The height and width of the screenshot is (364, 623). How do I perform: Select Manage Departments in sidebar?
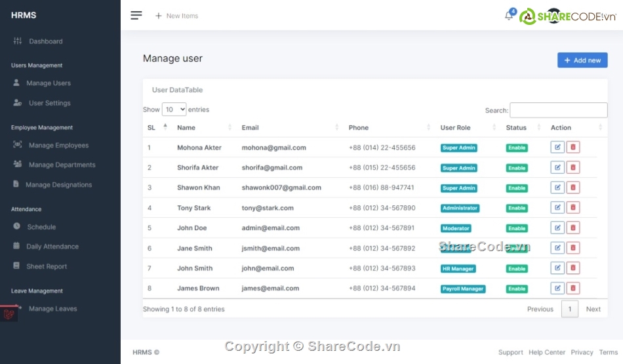point(62,165)
